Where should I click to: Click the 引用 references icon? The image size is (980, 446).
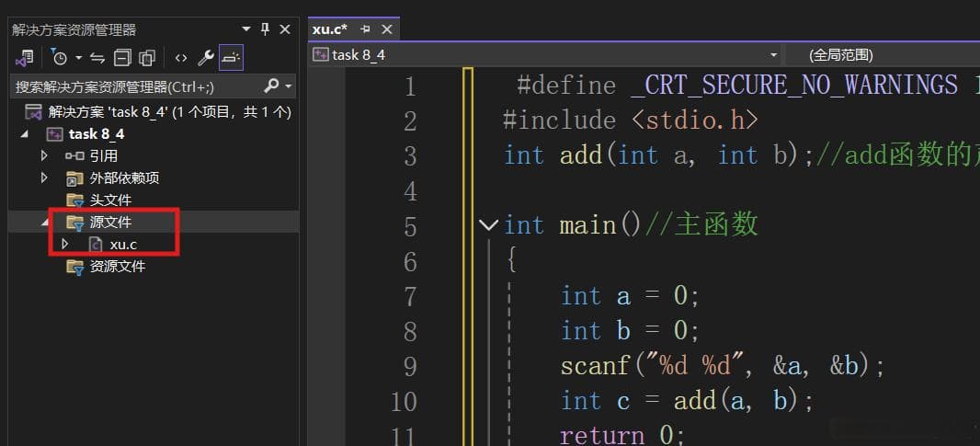click(x=74, y=155)
